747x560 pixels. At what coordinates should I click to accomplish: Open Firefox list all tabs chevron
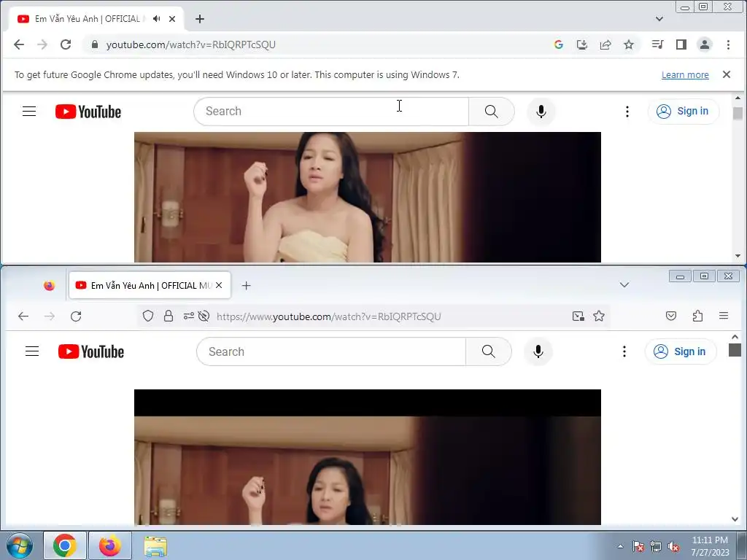click(624, 285)
